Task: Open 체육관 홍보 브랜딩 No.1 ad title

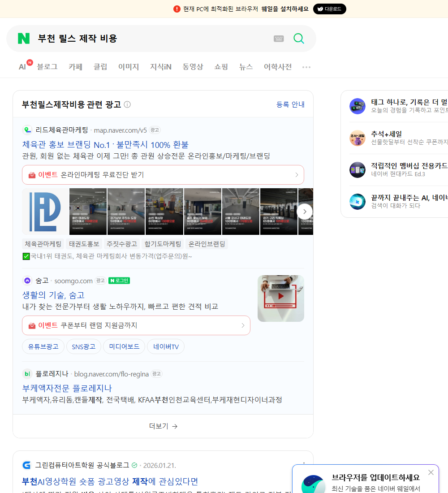Action: tap(105, 145)
